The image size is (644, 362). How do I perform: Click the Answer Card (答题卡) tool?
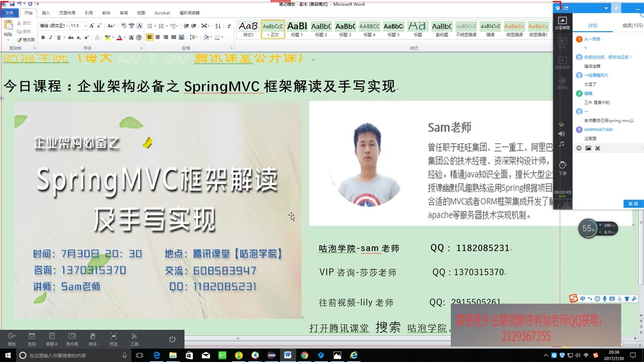52,339
